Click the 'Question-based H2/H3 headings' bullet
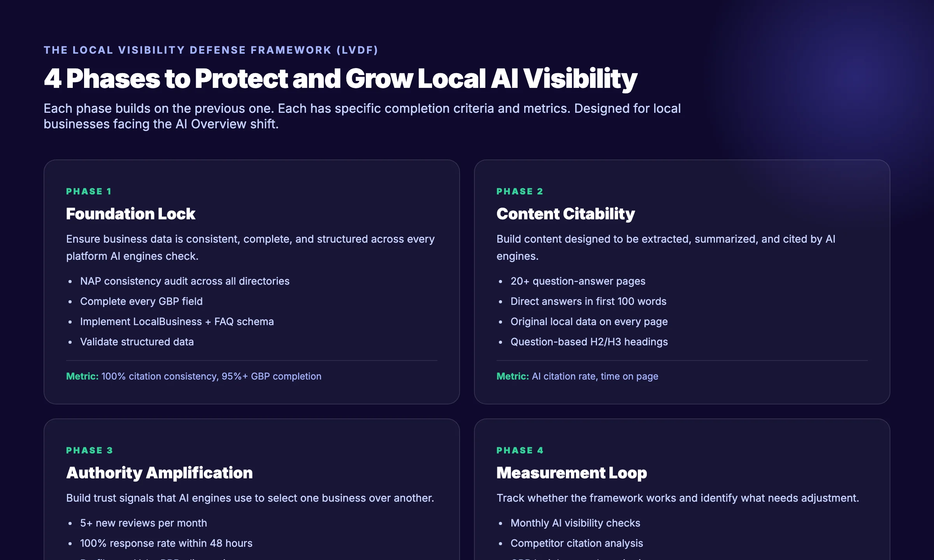934x560 pixels. [589, 342]
